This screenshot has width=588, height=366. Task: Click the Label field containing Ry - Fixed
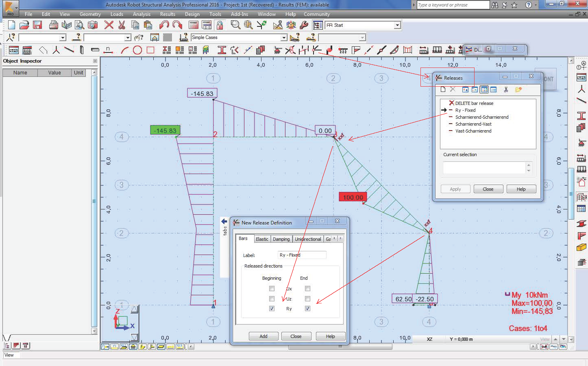tap(302, 255)
